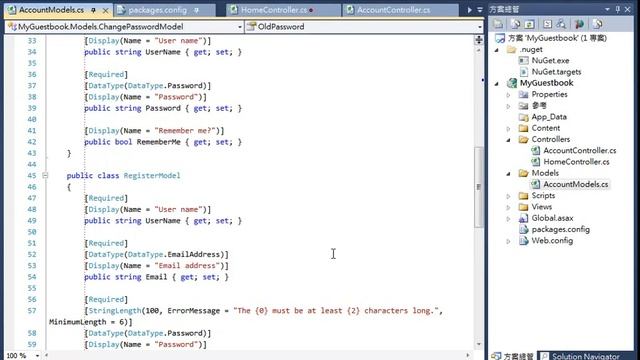640x360 pixels.
Task: Open the 100 % zoom level dropdown
Action: tap(37, 356)
